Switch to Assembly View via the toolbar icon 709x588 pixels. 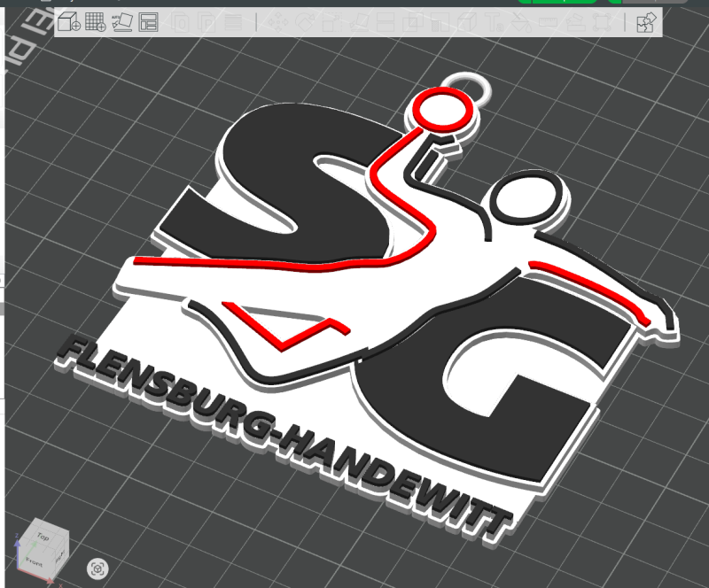[646, 22]
